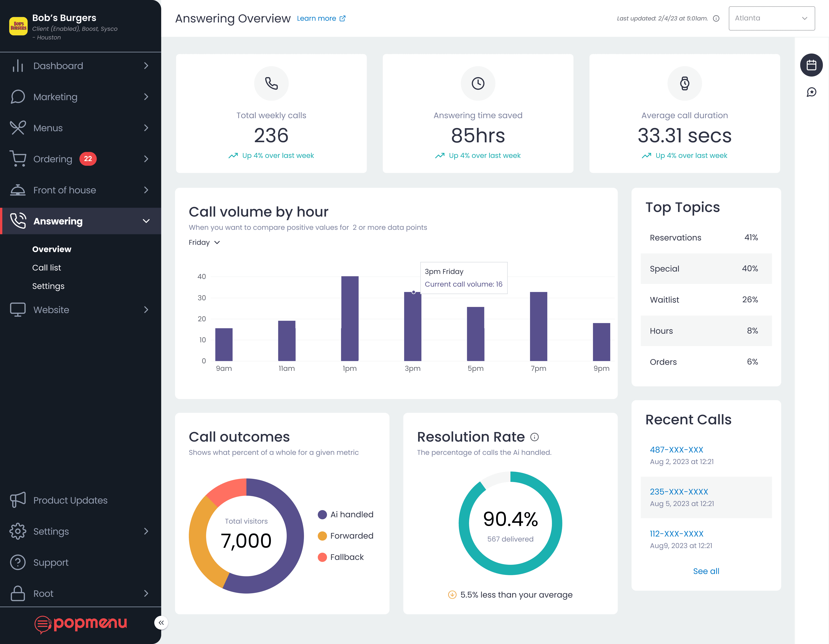Collapse the sidebar with double-chevron button
The height and width of the screenshot is (644, 829).
pos(161,623)
